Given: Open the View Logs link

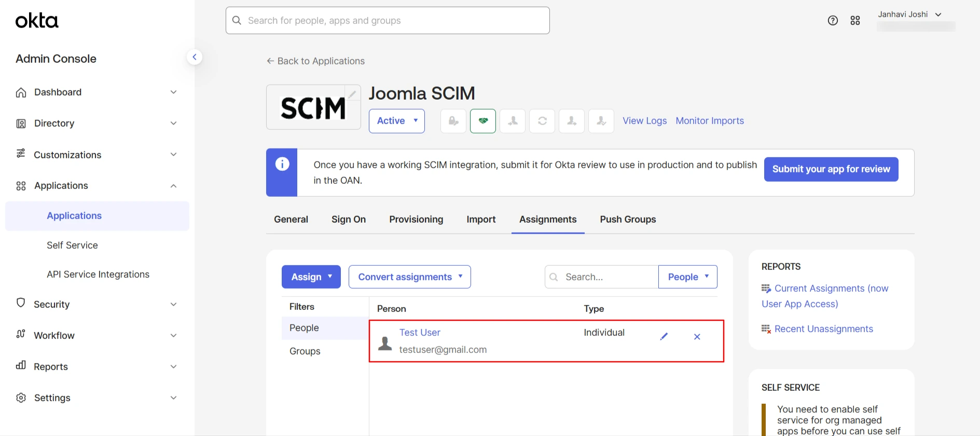Looking at the screenshot, I should coord(644,121).
